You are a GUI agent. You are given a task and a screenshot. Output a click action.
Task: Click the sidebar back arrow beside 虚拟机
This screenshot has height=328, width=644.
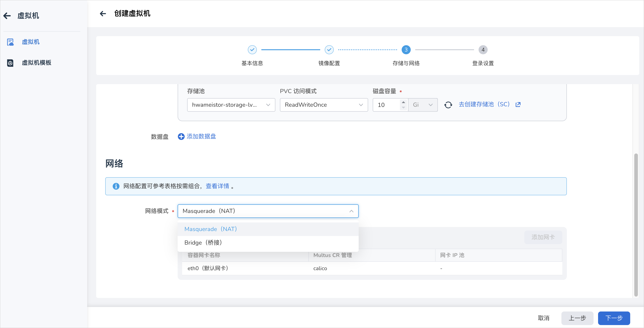pos(7,16)
